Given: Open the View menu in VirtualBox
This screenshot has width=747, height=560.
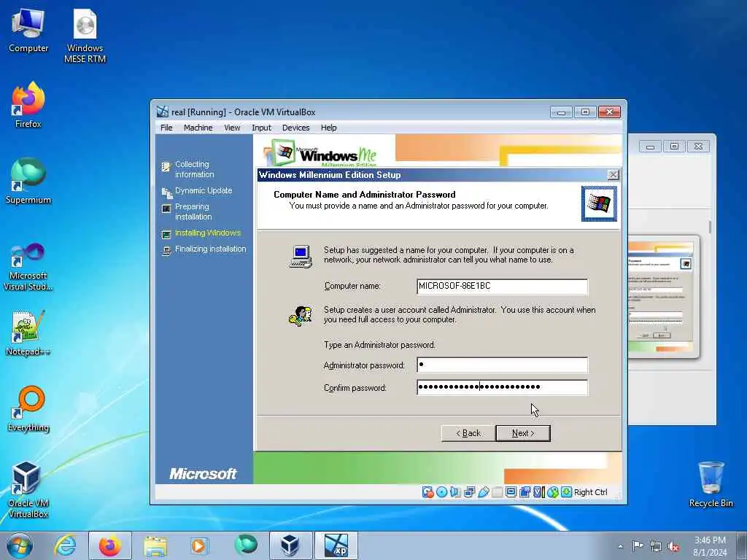Looking at the screenshot, I should coord(232,128).
